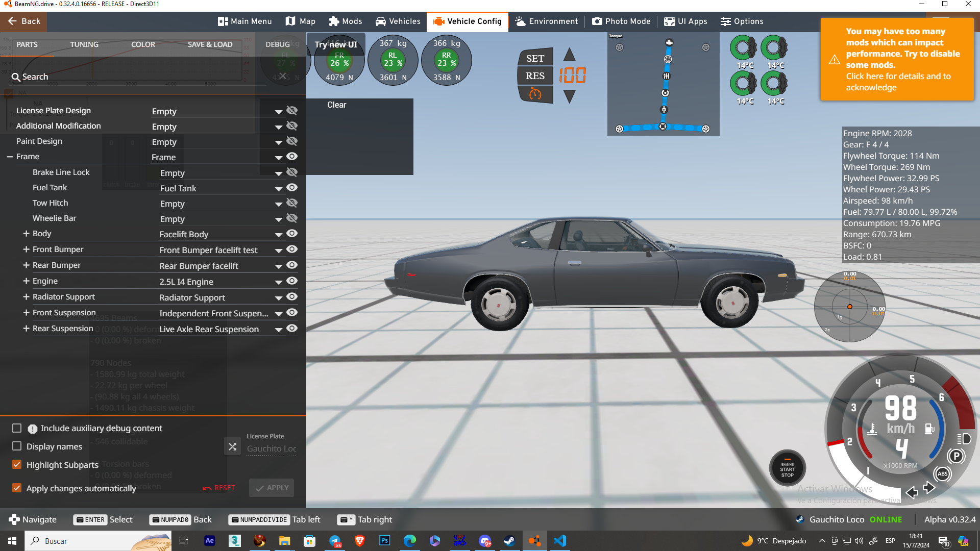Switch to the Tuning tab
The width and height of the screenshot is (980, 551).
pyautogui.click(x=84, y=44)
